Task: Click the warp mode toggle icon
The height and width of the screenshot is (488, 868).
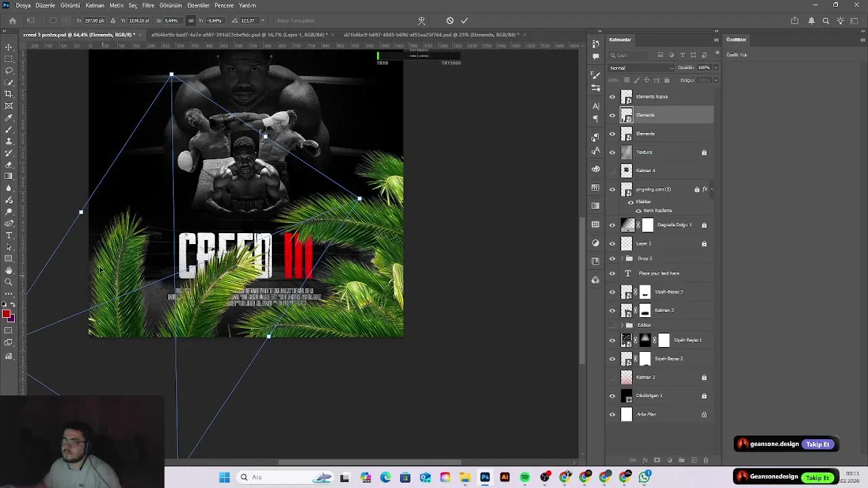Action: point(421,20)
